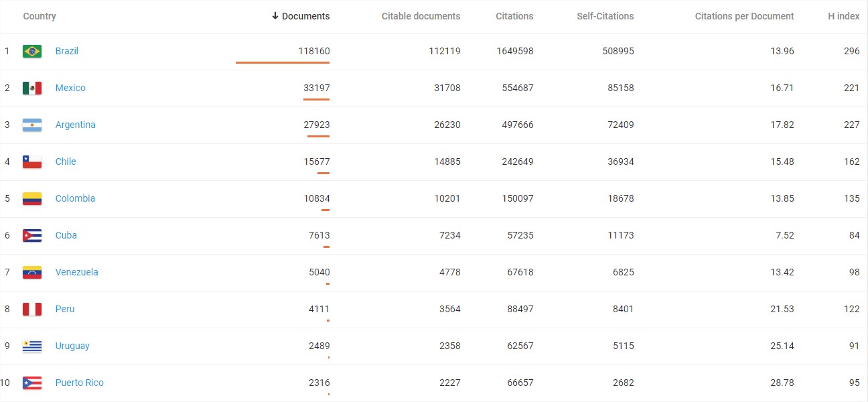Viewport: 868px width, 402px height.
Task: Open the Uruguay country link
Action: pos(72,346)
